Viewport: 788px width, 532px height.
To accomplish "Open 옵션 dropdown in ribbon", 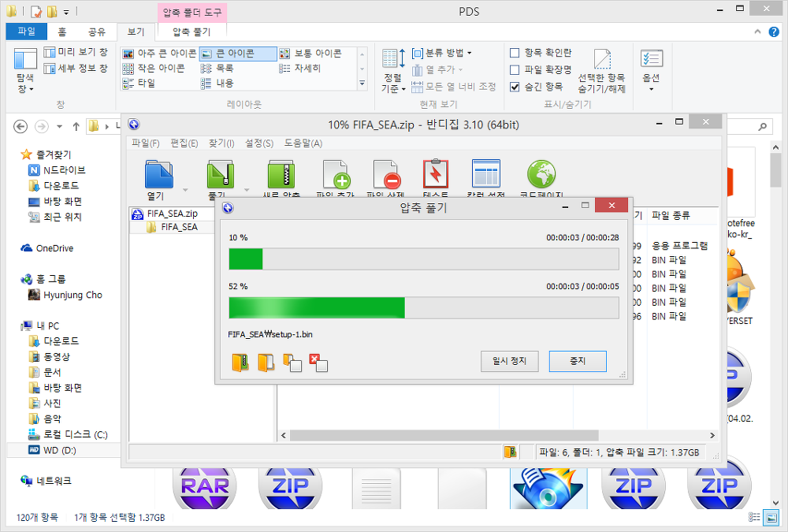I will point(652,70).
